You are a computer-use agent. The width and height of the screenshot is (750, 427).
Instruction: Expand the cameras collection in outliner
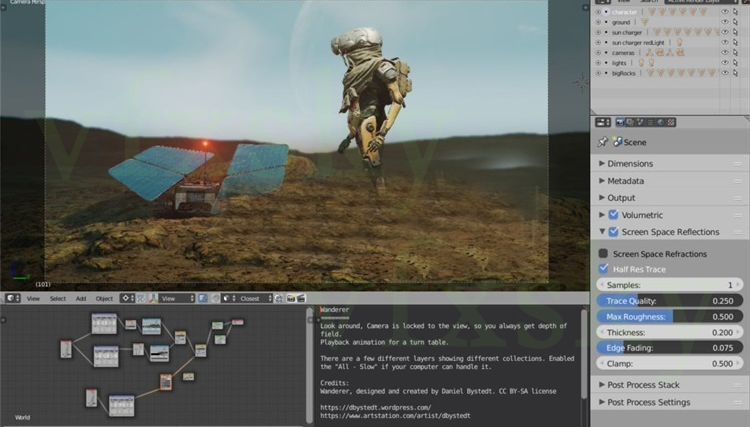point(598,53)
